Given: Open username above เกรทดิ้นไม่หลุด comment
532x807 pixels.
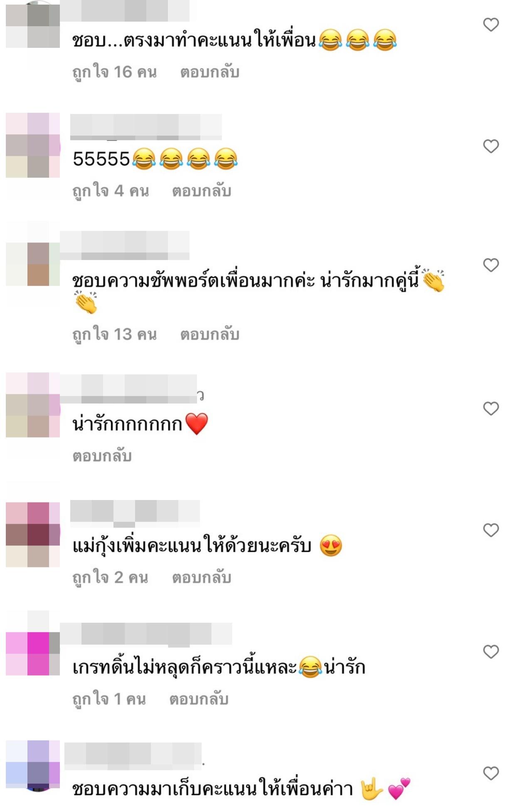Looking at the screenshot, I should [146, 634].
